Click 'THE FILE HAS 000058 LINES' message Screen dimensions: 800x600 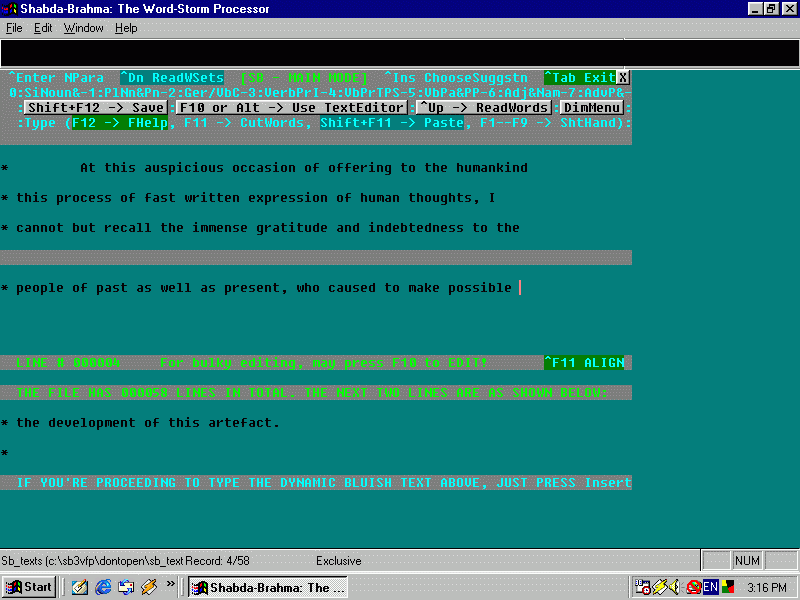tap(312, 393)
